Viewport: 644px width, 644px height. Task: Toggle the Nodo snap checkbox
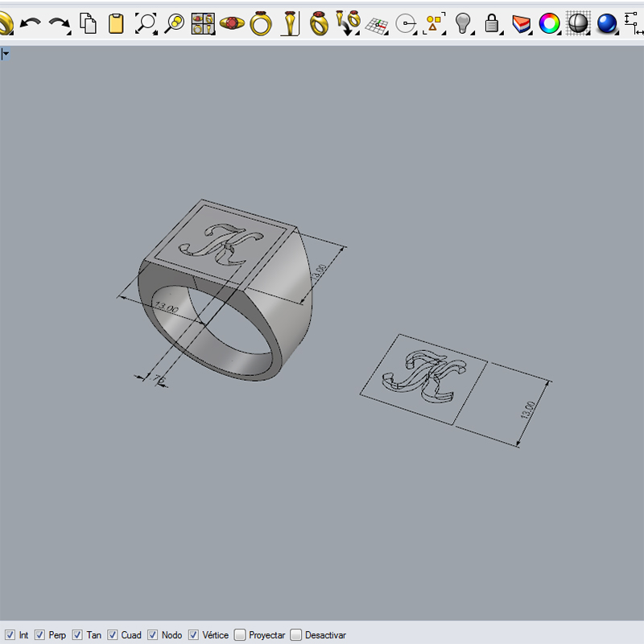(153, 635)
